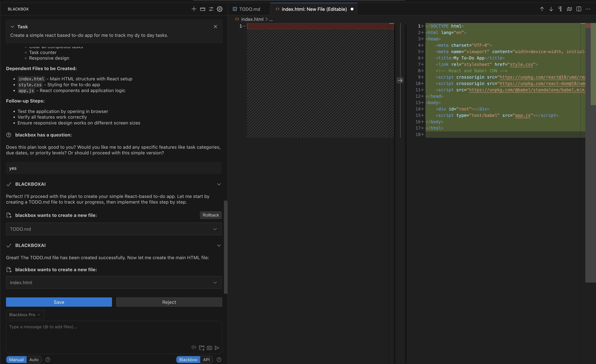The width and height of the screenshot is (596, 364).
Task: Click the new chat plus icon
Action: coord(194,9)
